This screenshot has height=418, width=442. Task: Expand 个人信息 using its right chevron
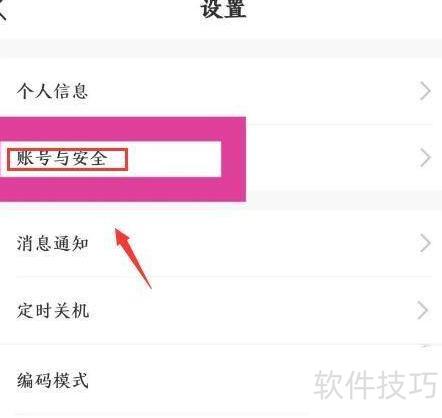[425, 91]
